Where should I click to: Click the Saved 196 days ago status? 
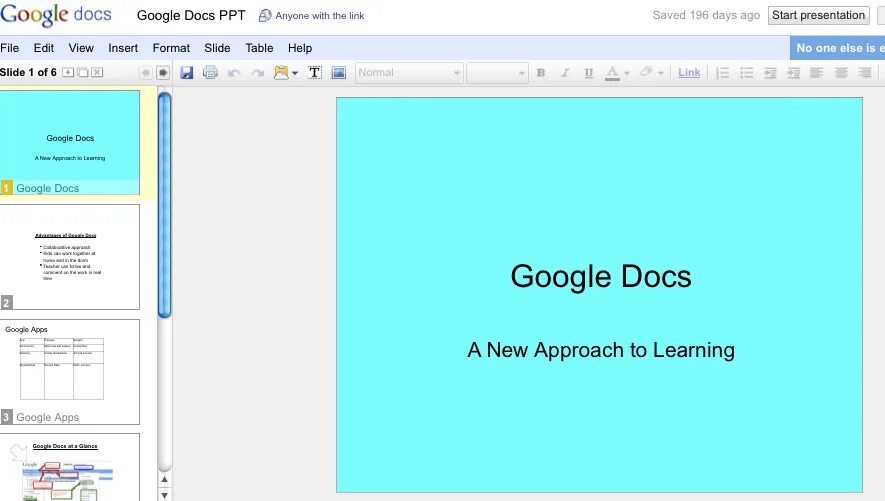[x=706, y=15]
